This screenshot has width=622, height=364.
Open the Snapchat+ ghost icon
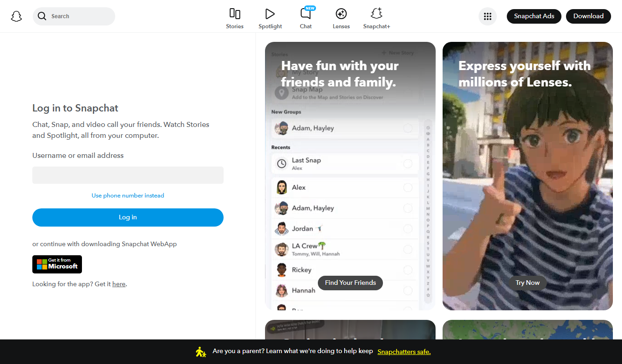(x=377, y=14)
